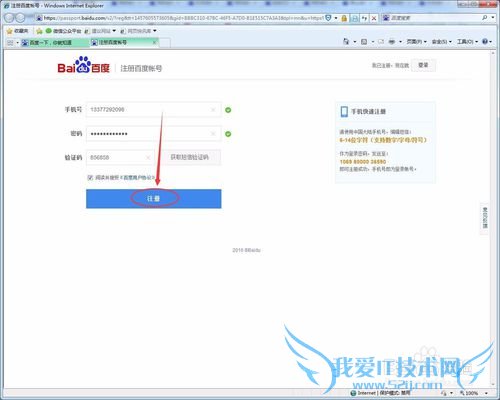This screenshot has width=500, height=400.
Task: Click the blue 注册 register button
Action: click(154, 199)
